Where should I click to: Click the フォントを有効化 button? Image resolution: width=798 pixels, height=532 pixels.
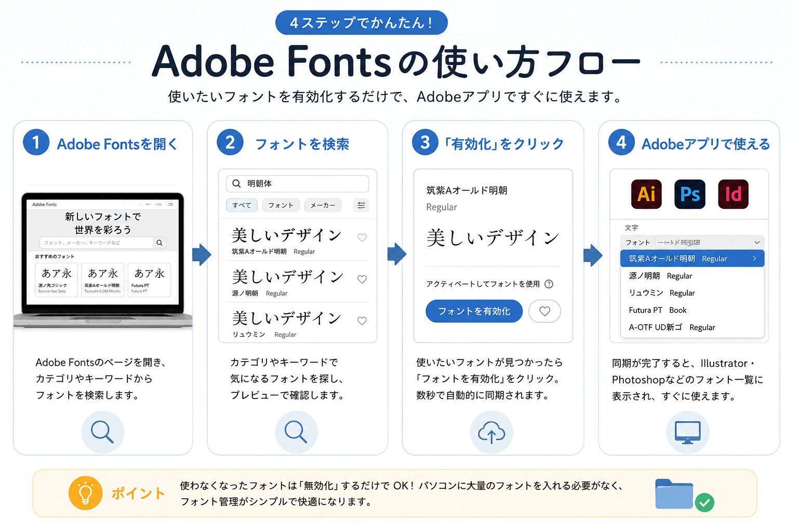474,311
